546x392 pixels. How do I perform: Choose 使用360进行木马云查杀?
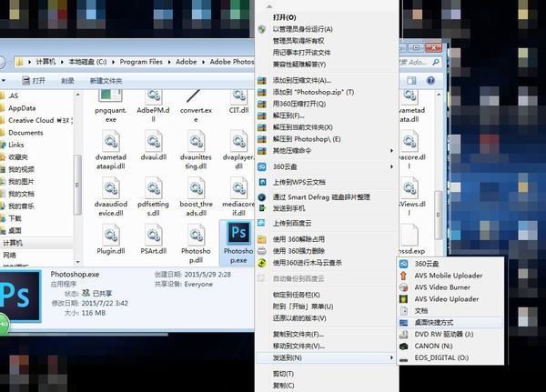(327, 263)
